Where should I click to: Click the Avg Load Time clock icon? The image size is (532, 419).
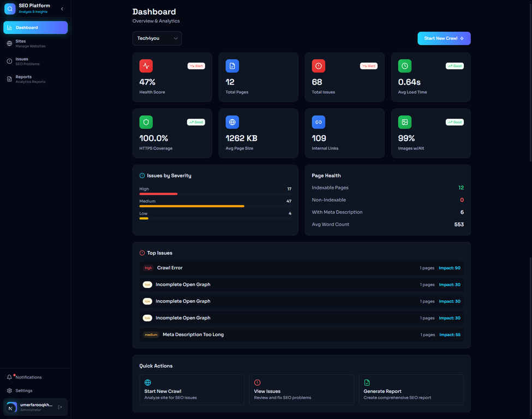[x=404, y=65]
